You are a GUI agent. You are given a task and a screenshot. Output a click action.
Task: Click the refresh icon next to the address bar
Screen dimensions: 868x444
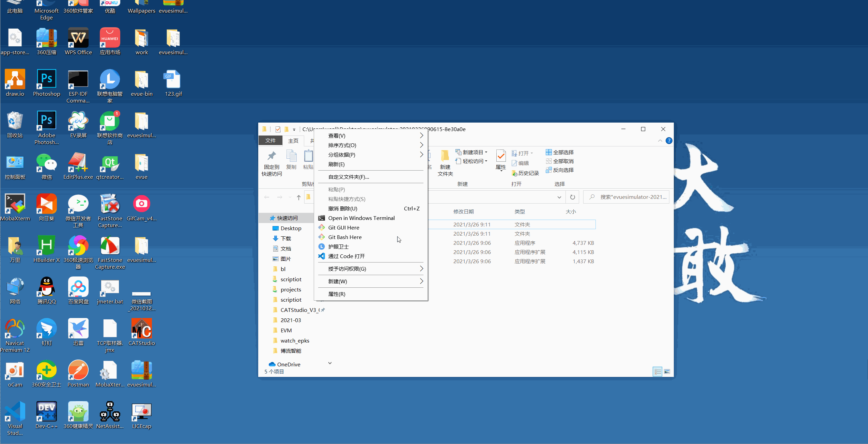[x=573, y=197]
